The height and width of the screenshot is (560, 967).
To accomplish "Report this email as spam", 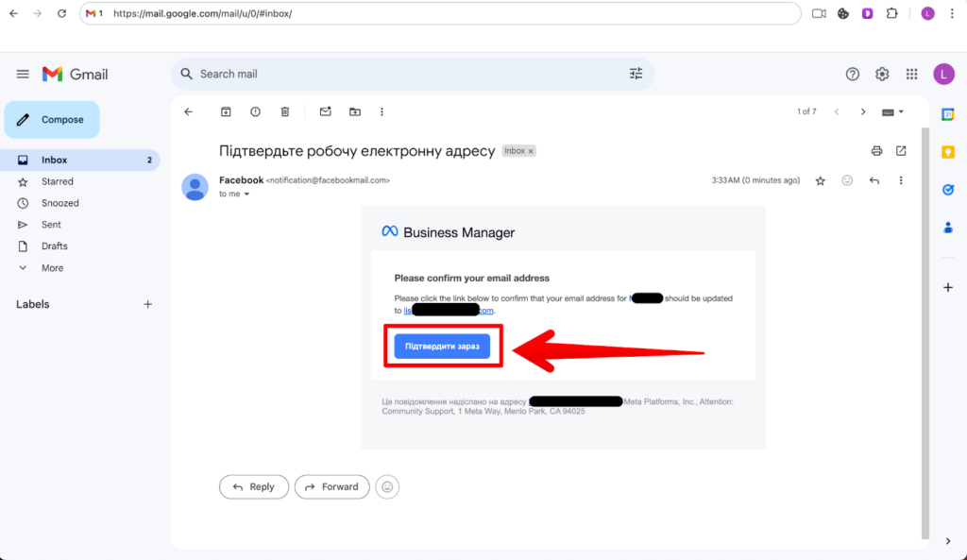I will (255, 111).
